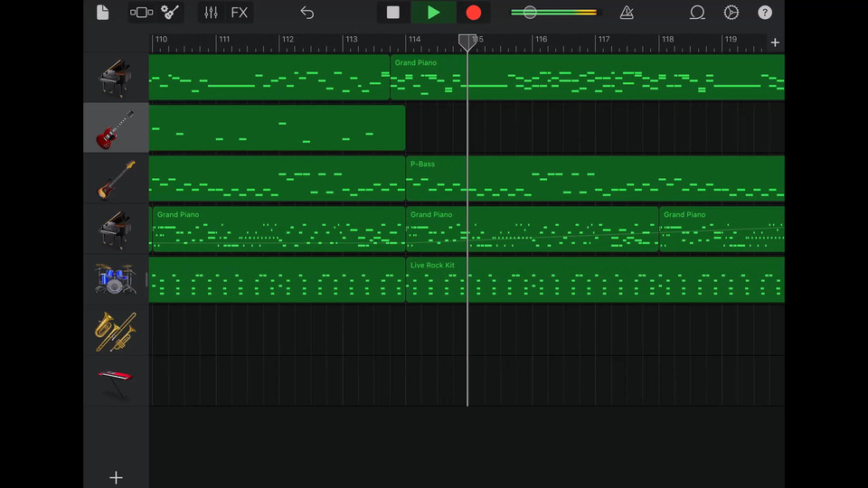Open the help question mark
This screenshot has width=868, height=488.
click(x=765, y=12)
